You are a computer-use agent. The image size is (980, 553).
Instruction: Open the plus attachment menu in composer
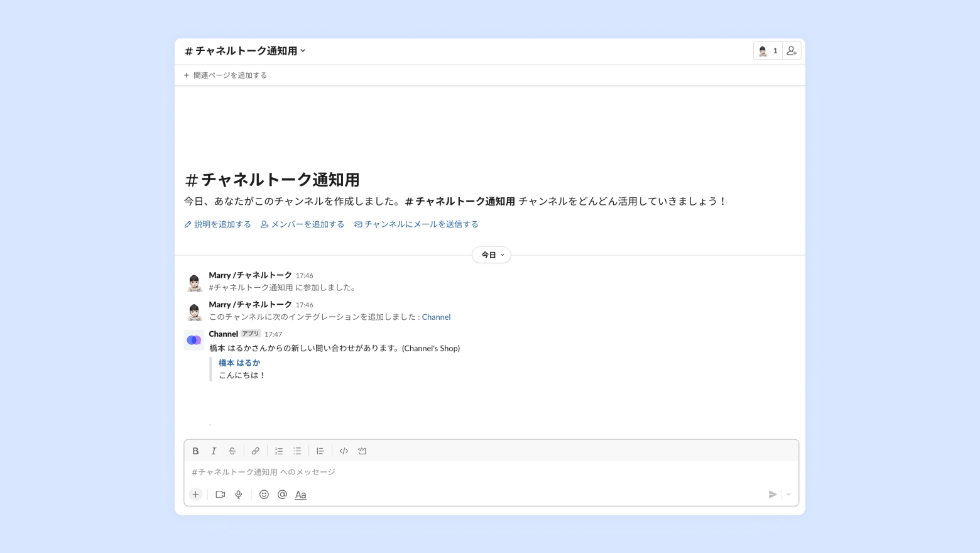[196, 495]
